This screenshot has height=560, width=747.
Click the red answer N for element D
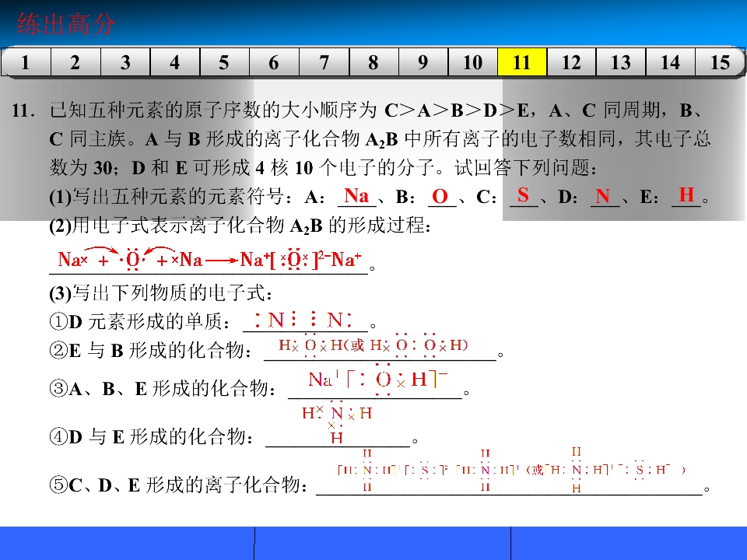[x=602, y=196]
